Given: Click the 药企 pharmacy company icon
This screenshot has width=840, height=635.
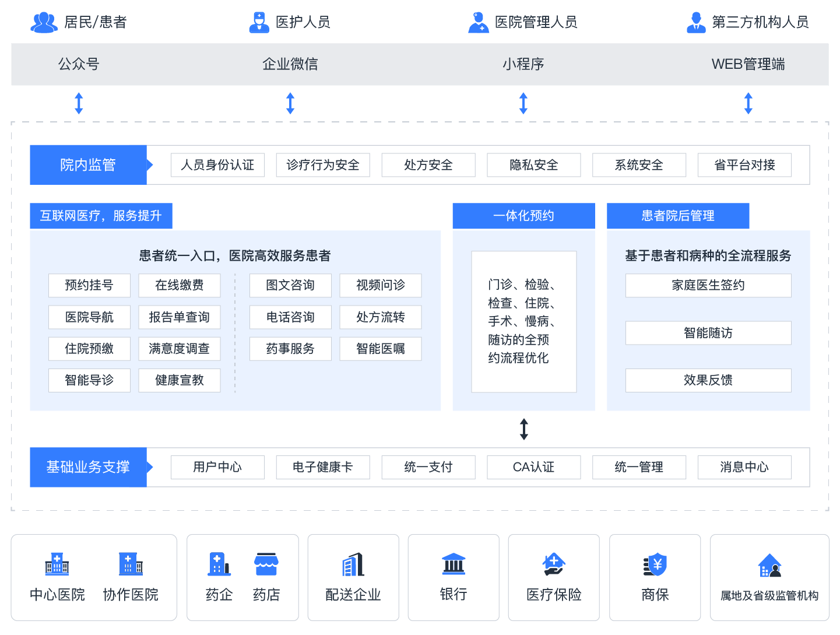Looking at the screenshot, I should pyautogui.click(x=219, y=564).
